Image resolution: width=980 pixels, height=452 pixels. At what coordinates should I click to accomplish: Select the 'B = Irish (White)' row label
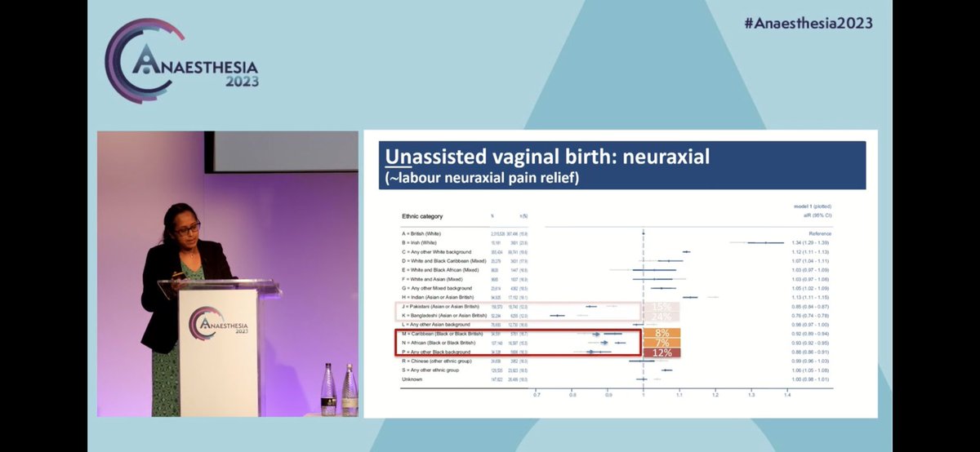click(x=420, y=242)
